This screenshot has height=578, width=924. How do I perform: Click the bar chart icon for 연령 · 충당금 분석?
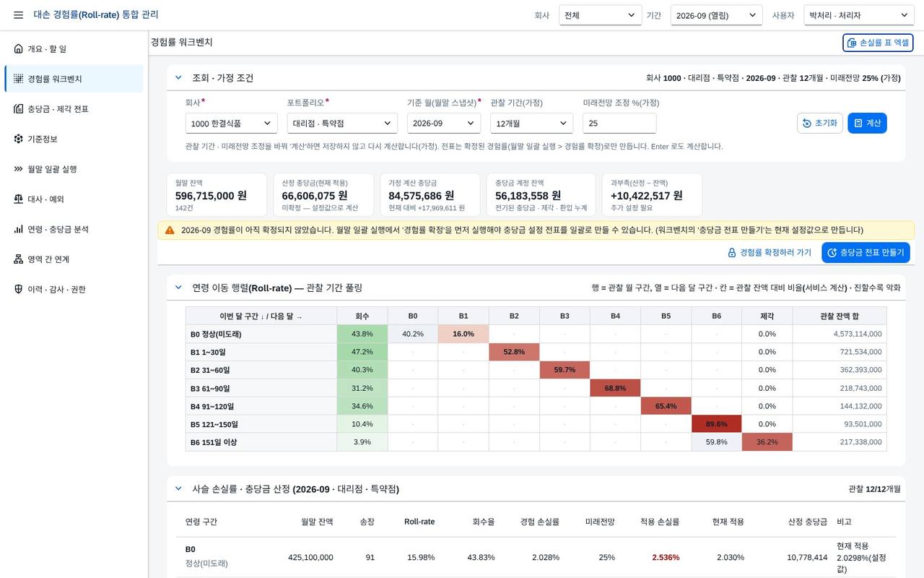pyautogui.click(x=19, y=229)
